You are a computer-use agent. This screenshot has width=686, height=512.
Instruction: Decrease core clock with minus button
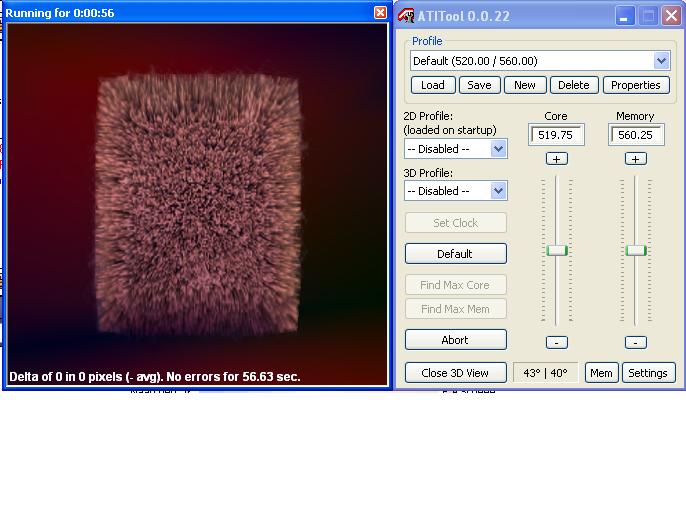pyautogui.click(x=556, y=342)
